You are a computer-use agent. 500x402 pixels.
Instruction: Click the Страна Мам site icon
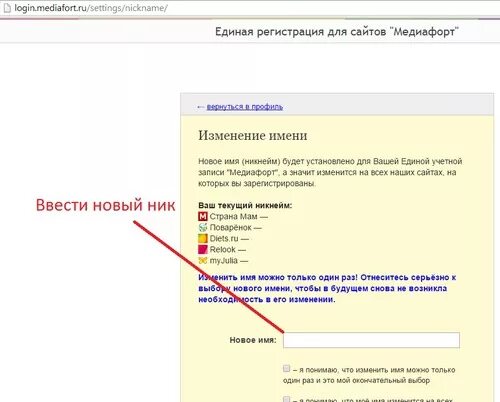(x=203, y=216)
